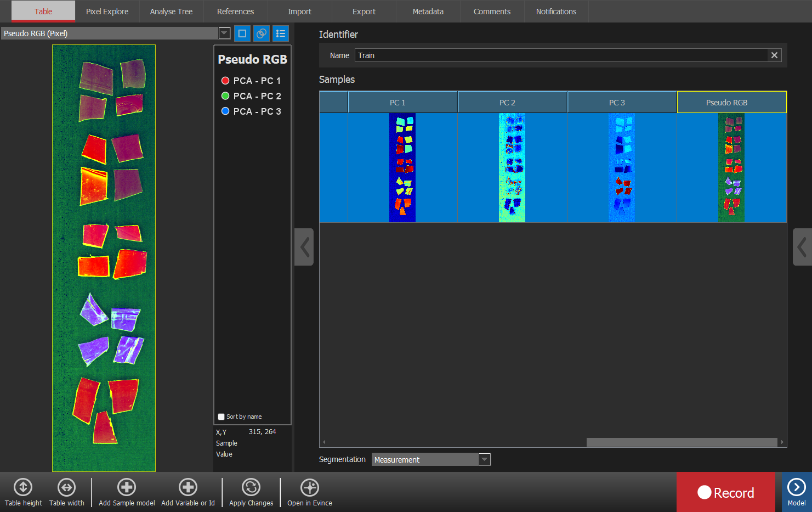Go to the Model step arrow
812x512 pixels.
pyautogui.click(x=796, y=487)
